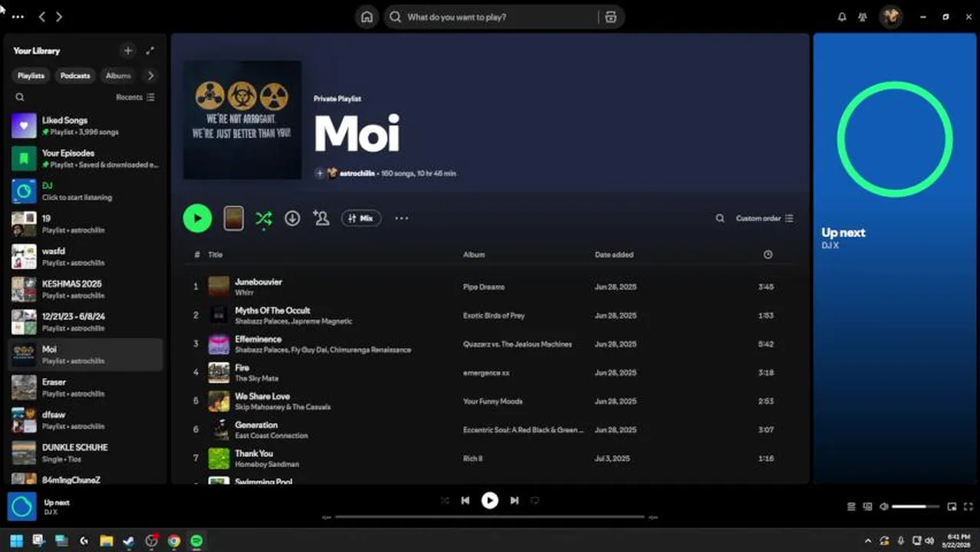Image resolution: width=980 pixels, height=552 pixels.
Task: Open the playlist preview thumbnail beside play
Action: (234, 219)
